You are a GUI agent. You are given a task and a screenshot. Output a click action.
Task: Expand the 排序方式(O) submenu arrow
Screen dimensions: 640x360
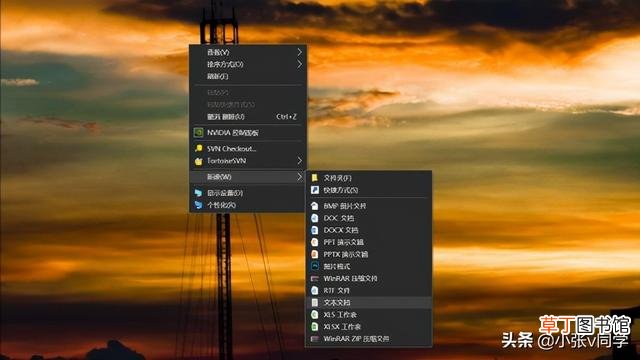(300, 64)
